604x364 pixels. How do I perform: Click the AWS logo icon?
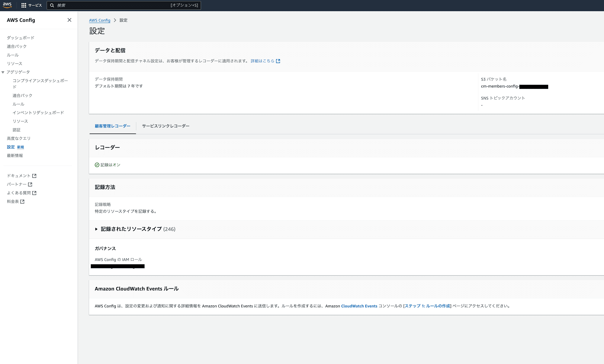7,5
